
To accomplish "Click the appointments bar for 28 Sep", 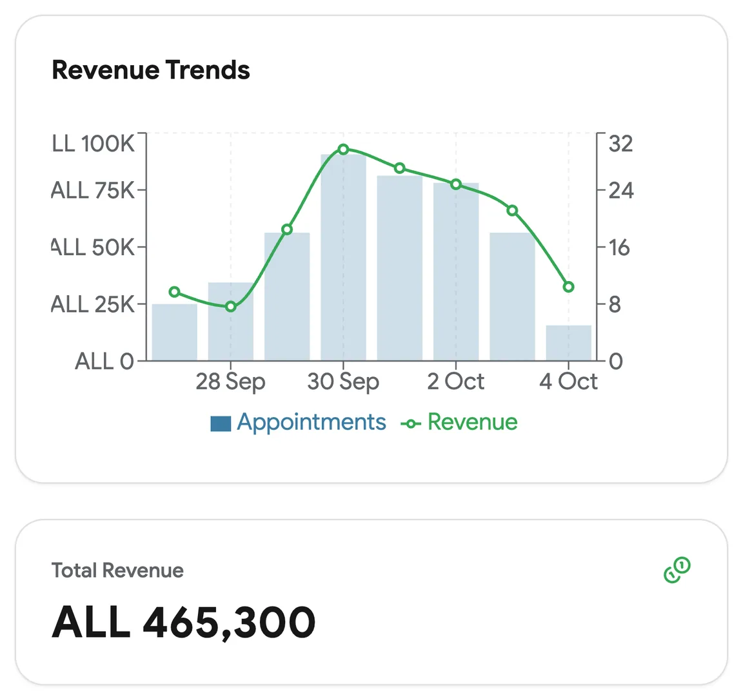I will (231, 322).
